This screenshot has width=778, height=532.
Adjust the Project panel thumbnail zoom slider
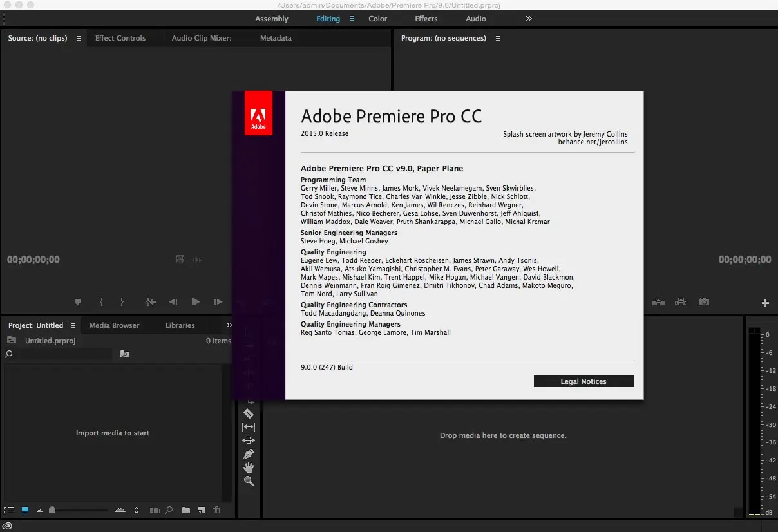click(x=52, y=510)
